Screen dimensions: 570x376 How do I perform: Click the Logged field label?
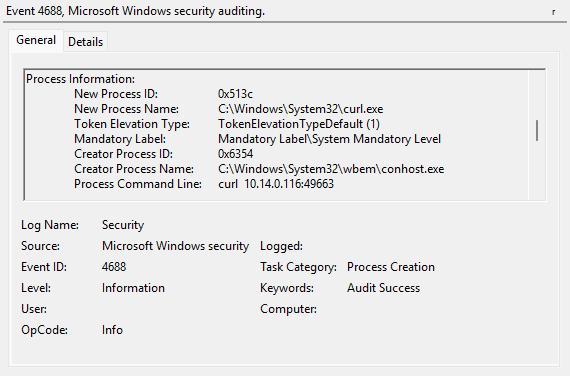click(x=281, y=246)
